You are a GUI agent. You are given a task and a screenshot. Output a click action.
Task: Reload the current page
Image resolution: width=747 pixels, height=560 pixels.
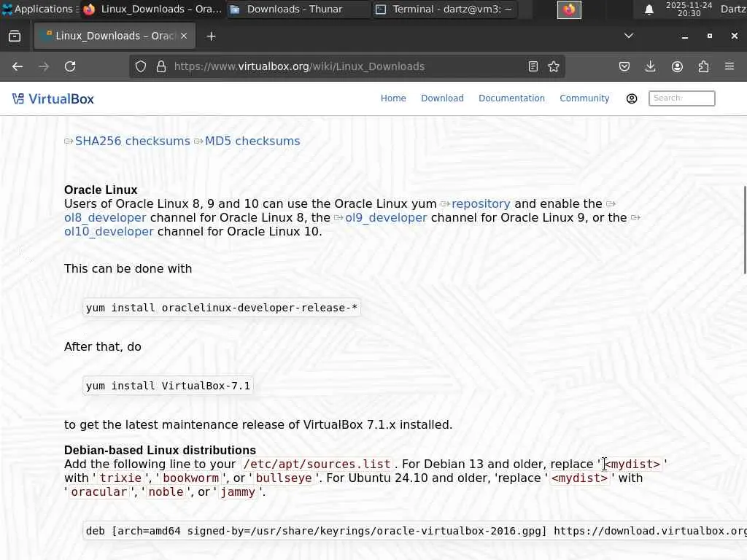(70, 66)
